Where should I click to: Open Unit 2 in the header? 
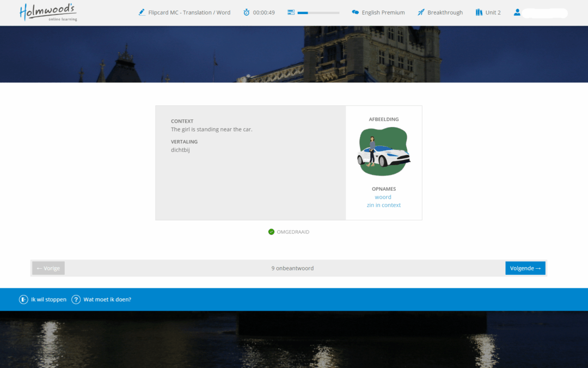(x=493, y=13)
